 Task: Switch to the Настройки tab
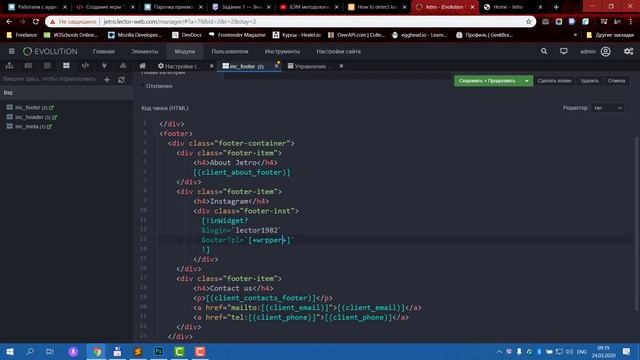[180, 66]
